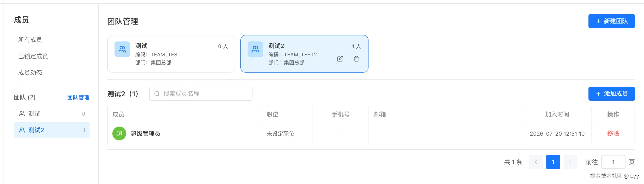Click the trash icon on 测试2 card
644x184 pixels.
(356, 59)
